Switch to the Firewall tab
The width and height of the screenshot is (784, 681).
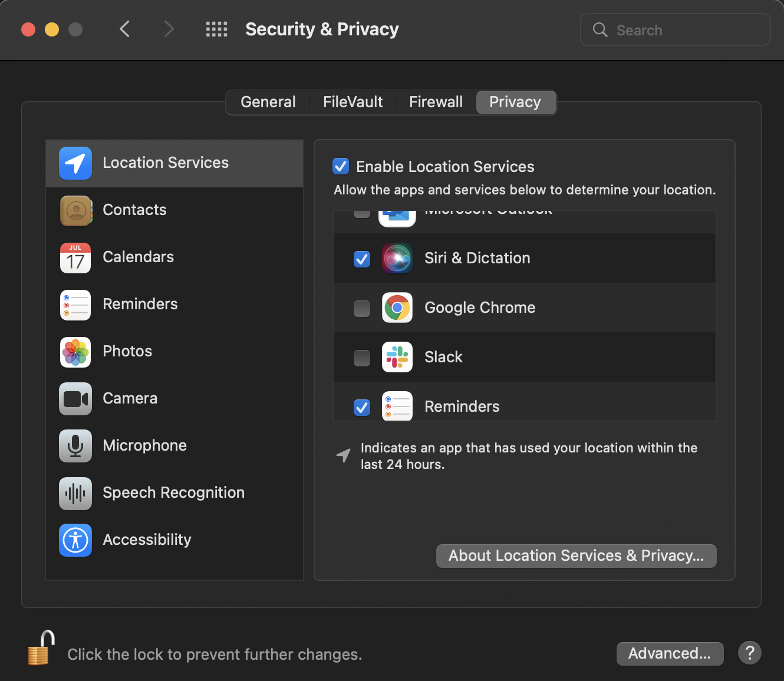pyautogui.click(x=436, y=102)
